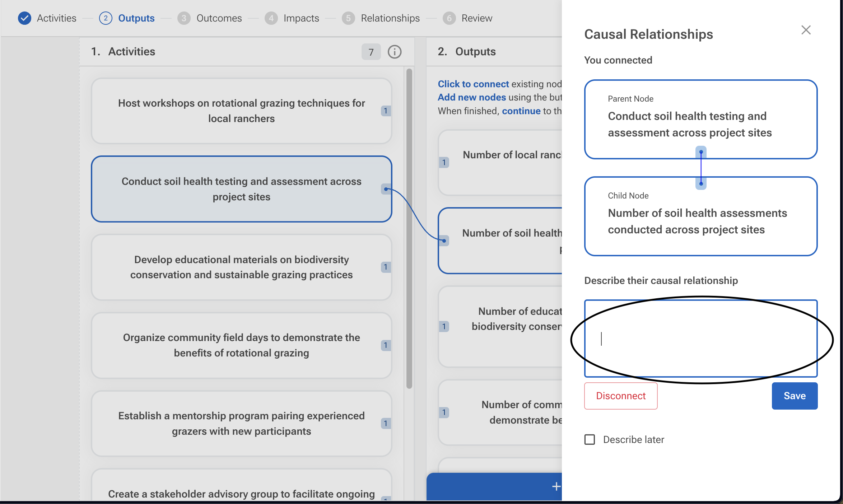Open the Activities column info icon
The image size is (843, 504).
(x=395, y=52)
